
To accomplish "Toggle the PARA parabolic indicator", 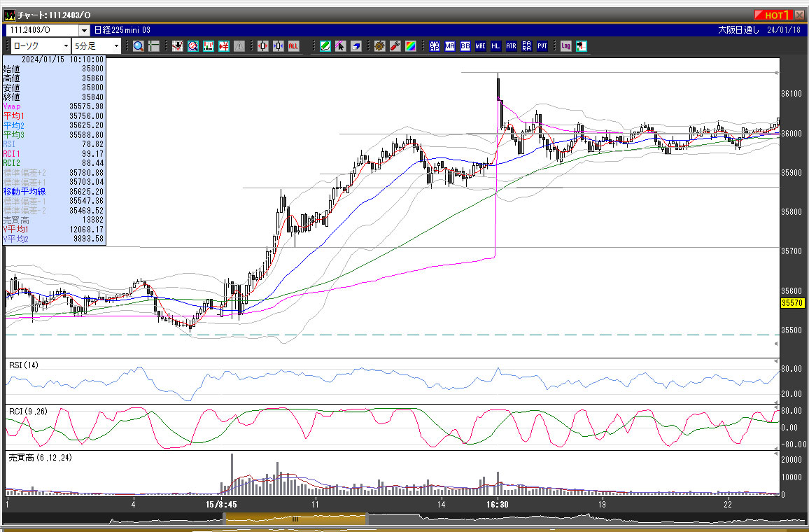I will 527,46.
